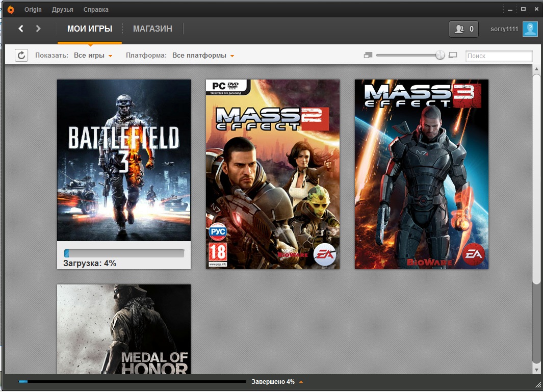This screenshot has width=543, height=392.
Task: Close the Origin window
Action: (536, 9)
